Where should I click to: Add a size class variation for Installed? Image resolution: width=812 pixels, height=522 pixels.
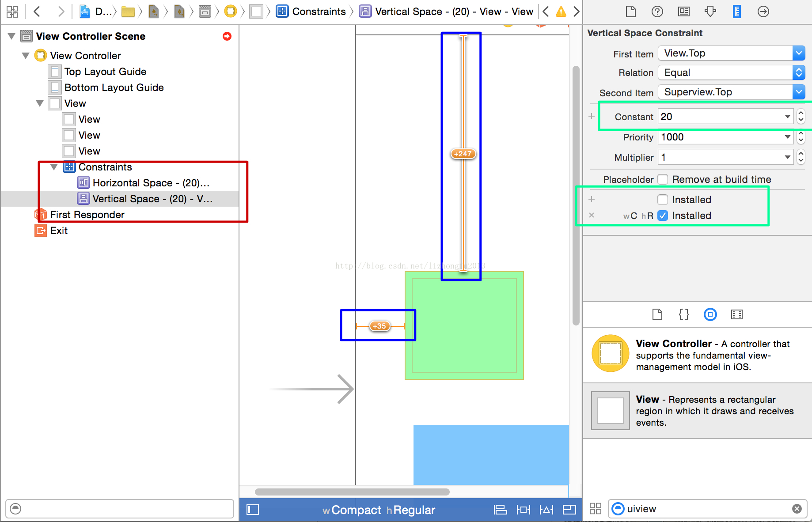[592, 200]
